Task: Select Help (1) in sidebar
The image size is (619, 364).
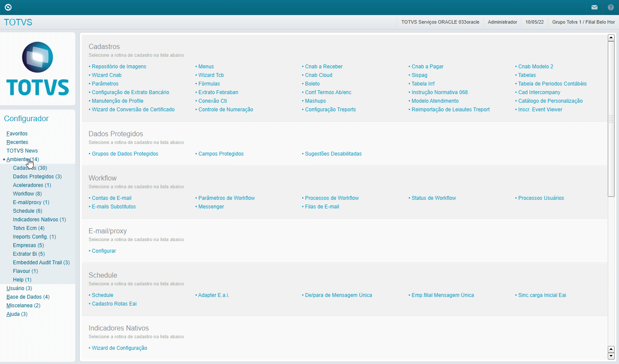Action: coord(22,280)
